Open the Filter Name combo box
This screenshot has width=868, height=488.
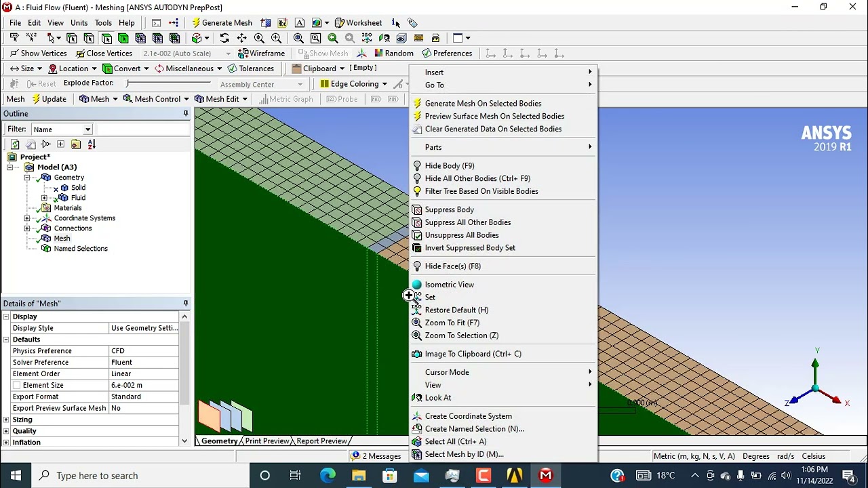pyautogui.click(x=61, y=129)
